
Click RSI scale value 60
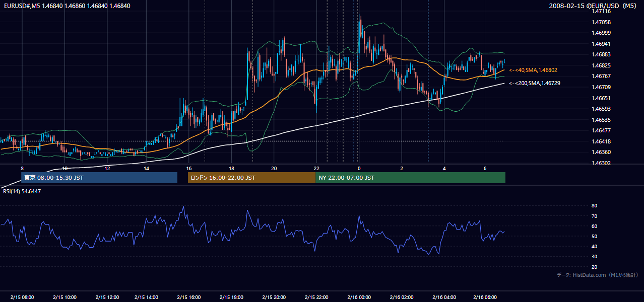594,226
